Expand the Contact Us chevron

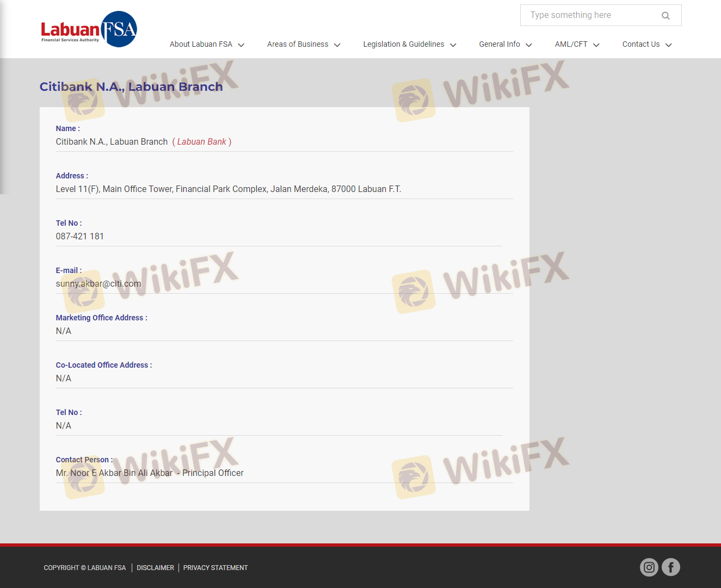669,45
